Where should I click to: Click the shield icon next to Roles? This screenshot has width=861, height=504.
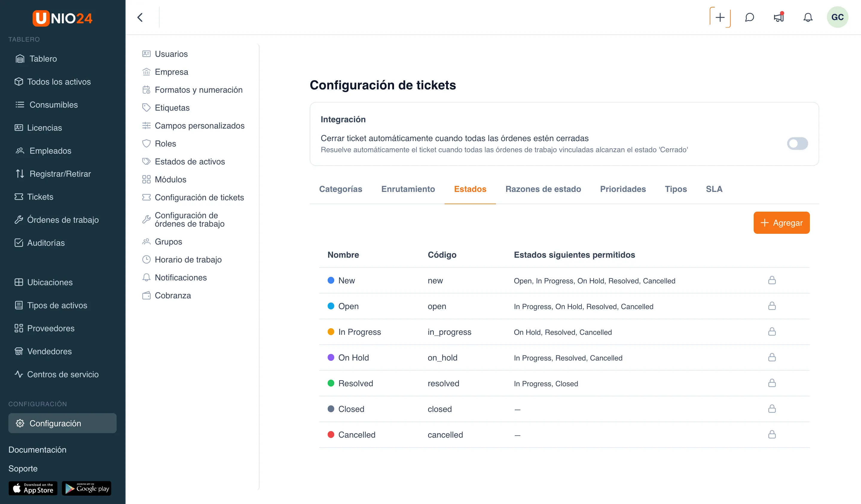146,143
